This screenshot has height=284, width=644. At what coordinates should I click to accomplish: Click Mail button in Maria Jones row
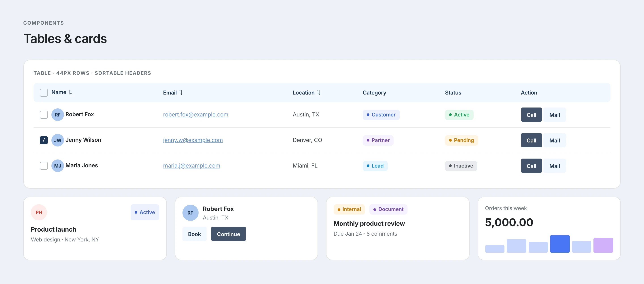(x=555, y=166)
